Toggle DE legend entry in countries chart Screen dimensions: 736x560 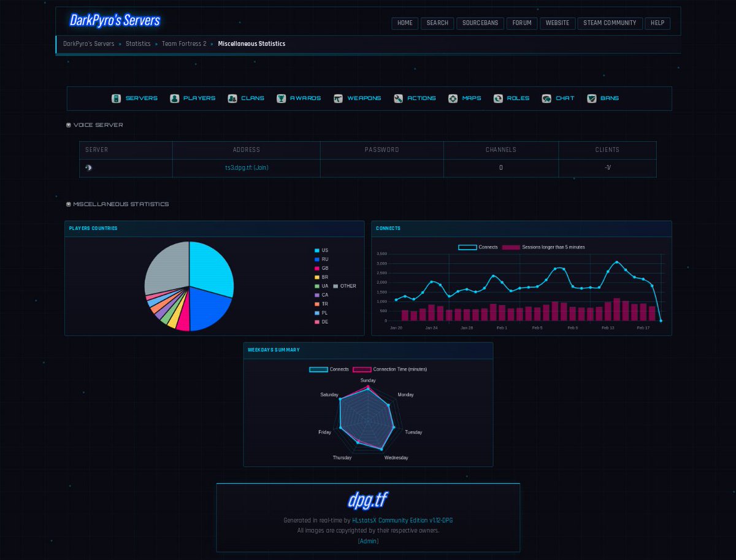point(321,321)
